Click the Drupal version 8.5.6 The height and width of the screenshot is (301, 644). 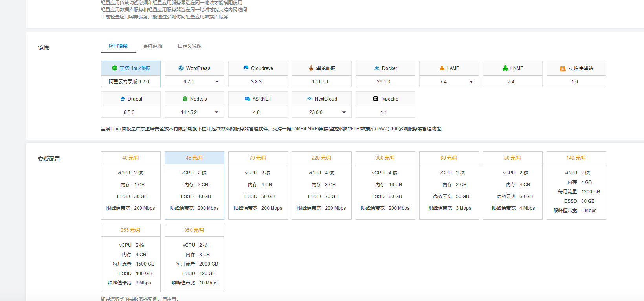(x=131, y=112)
